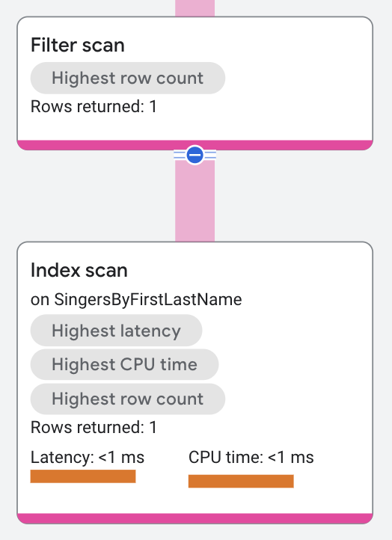392x540 pixels.
Task: Select the Filter scan node title
Action: [78, 45]
